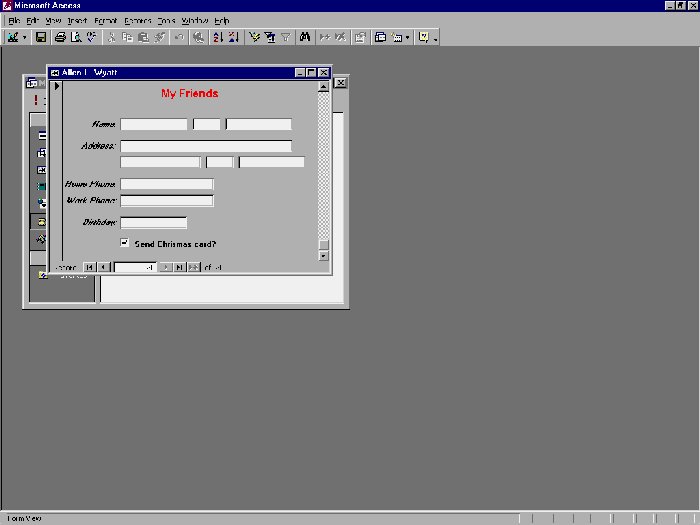Expand the View button dropdown arrow
Screen dimensions: 700x525
pos(25,37)
